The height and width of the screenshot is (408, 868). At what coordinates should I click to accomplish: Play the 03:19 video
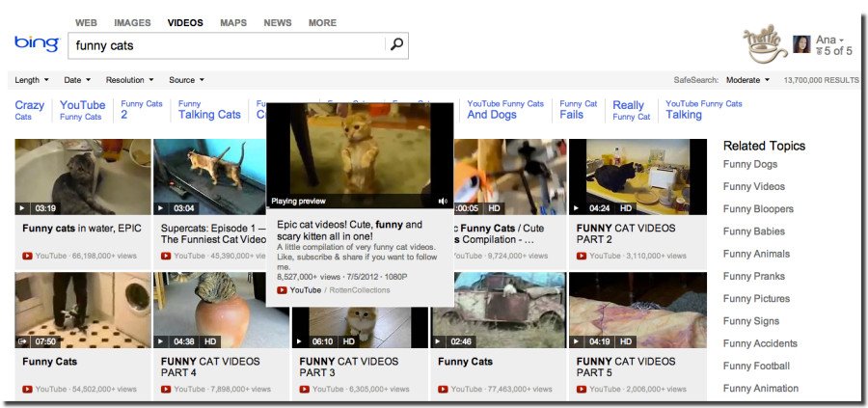[22, 208]
